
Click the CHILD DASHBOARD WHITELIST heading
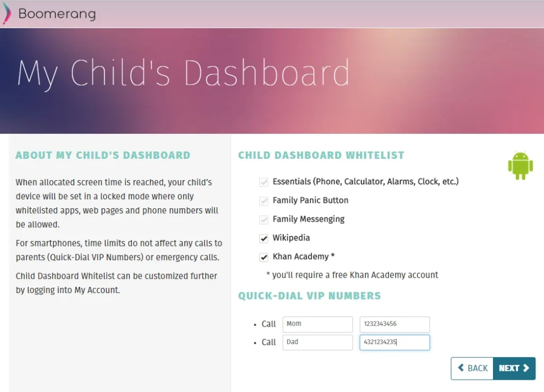321,155
